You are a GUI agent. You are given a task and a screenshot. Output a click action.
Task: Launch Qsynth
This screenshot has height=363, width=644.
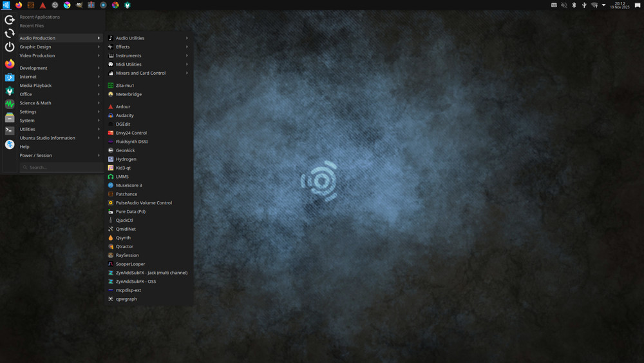(x=149, y=238)
